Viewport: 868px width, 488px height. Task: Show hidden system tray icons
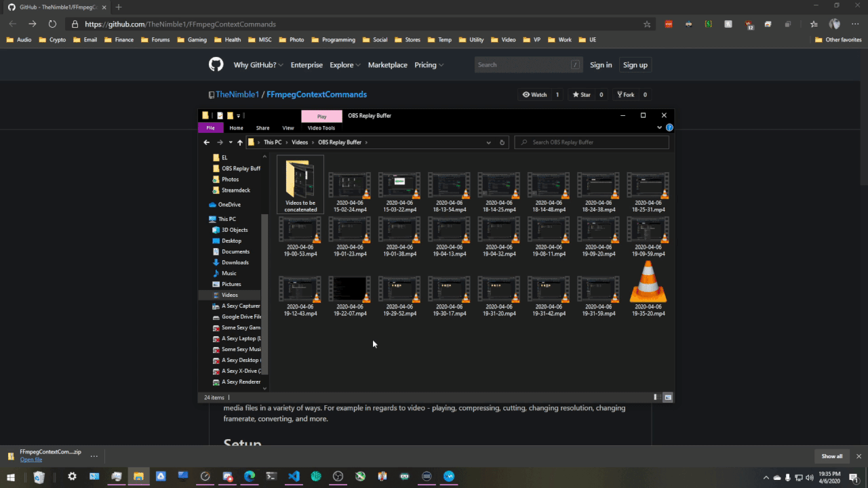(x=766, y=477)
